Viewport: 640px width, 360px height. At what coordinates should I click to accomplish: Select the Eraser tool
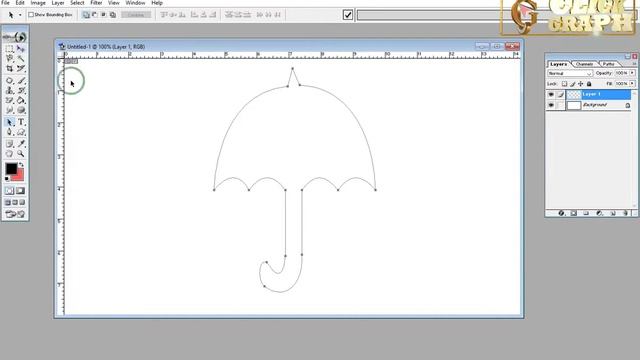(9, 100)
